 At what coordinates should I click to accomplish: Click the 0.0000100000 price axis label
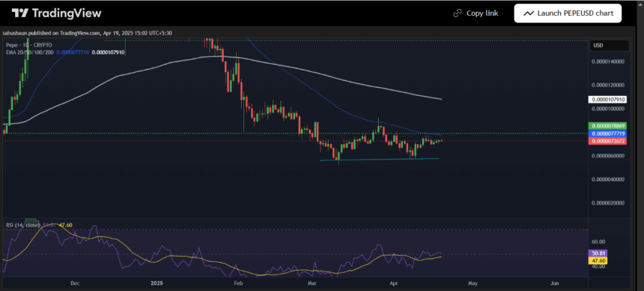(608, 109)
